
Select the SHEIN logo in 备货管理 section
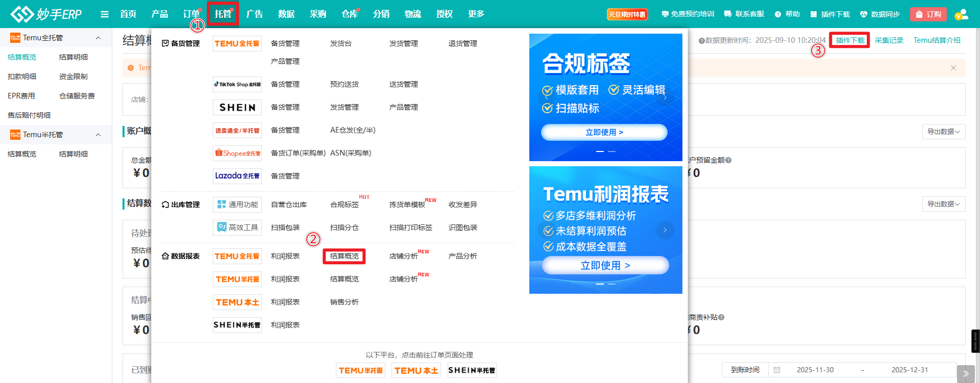point(237,107)
